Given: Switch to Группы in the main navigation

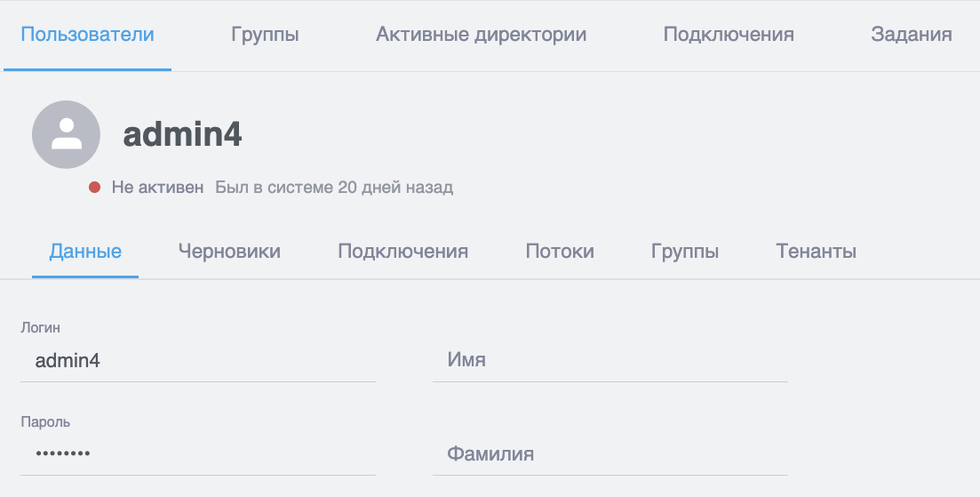Looking at the screenshot, I should click(x=265, y=35).
